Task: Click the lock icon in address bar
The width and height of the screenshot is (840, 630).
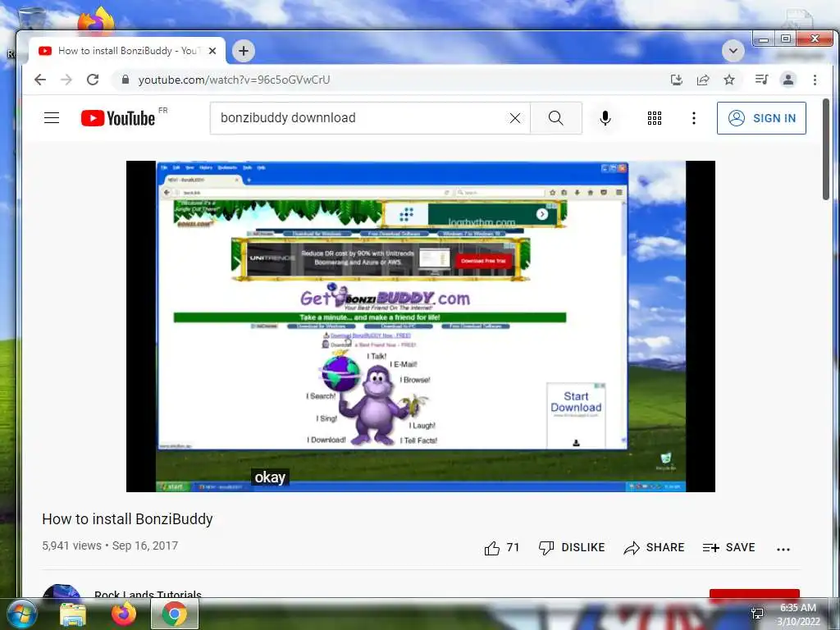Action: coord(126,80)
